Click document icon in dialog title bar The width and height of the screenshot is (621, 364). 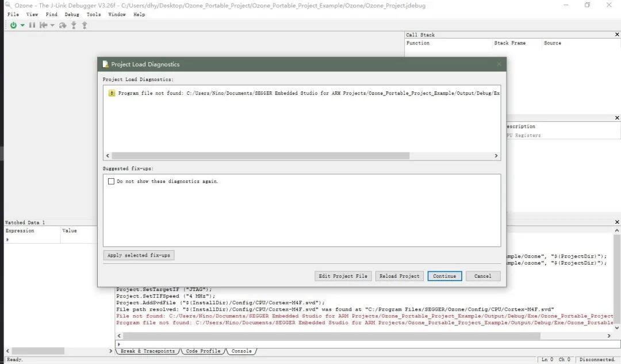click(x=105, y=64)
